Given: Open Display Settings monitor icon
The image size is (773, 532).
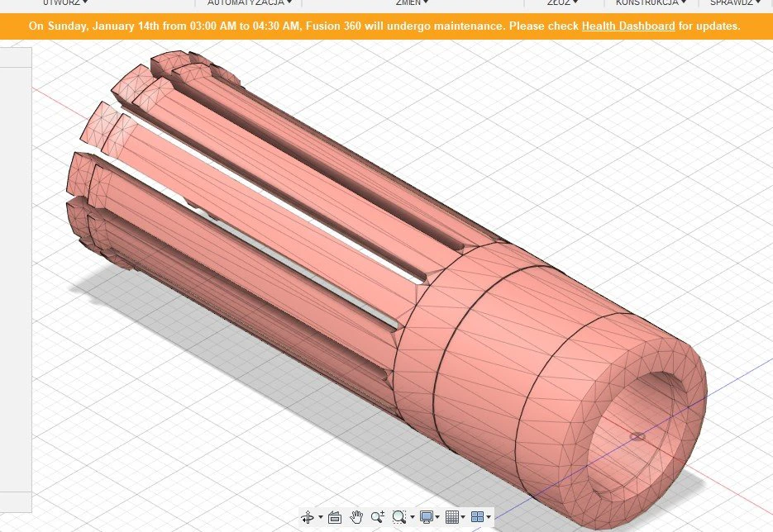Looking at the screenshot, I should [427, 517].
